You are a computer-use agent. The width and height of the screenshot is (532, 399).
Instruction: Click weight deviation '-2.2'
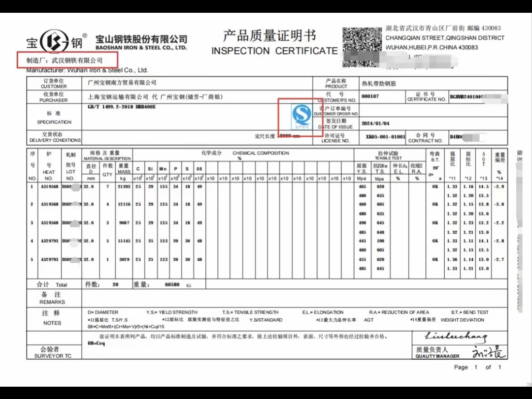499,223
